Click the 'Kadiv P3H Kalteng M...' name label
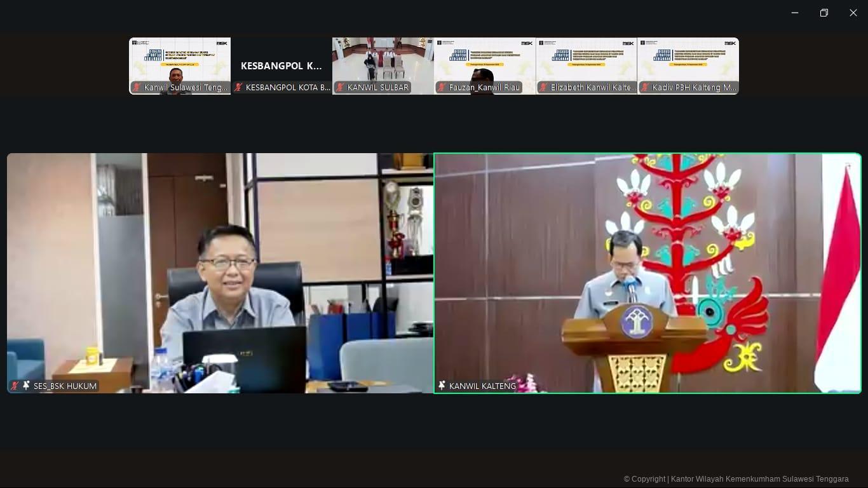The width and height of the screenshot is (868, 488). (695, 88)
